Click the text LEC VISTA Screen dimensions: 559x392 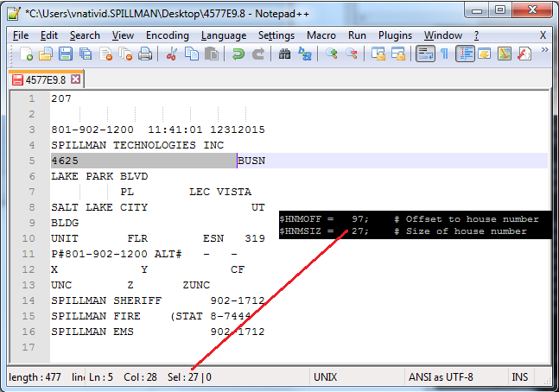[220, 192]
